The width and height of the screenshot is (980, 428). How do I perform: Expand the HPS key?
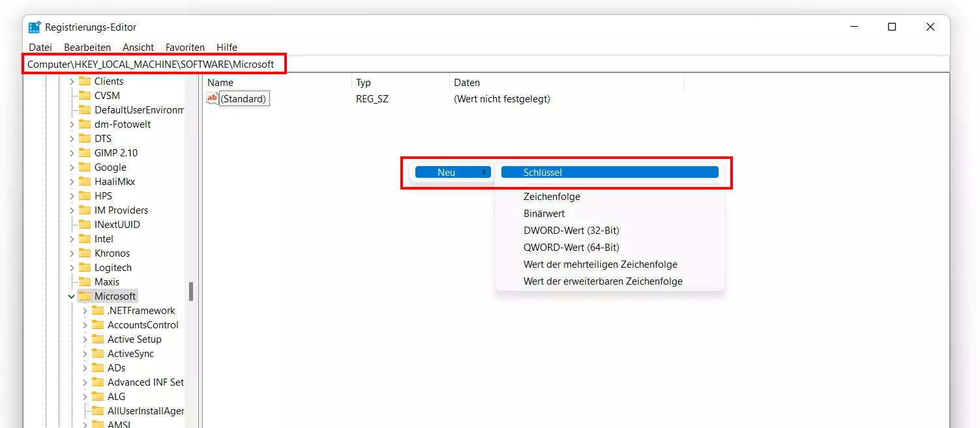pos(72,196)
